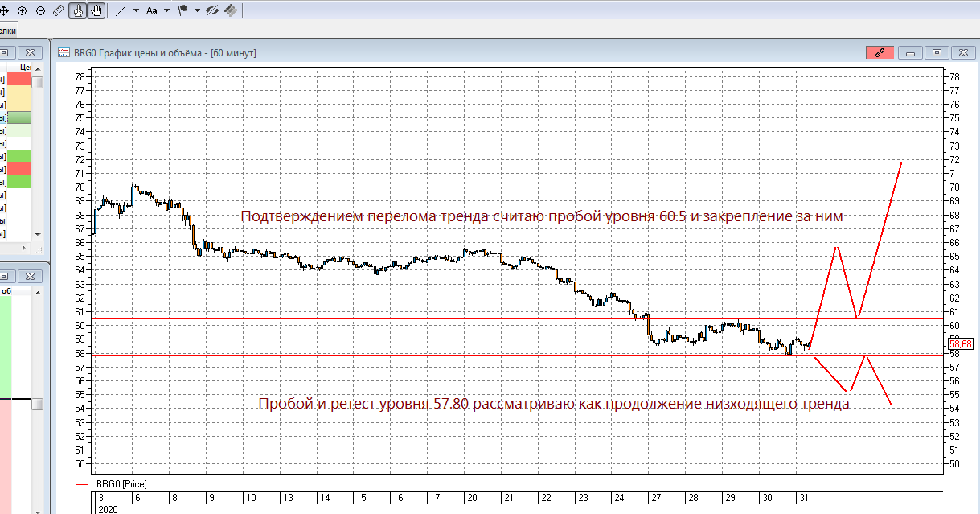Image resolution: width=980 pixels, height=514 pixels.
Task: Select the crosshair move tool
Action: [4, 10]
